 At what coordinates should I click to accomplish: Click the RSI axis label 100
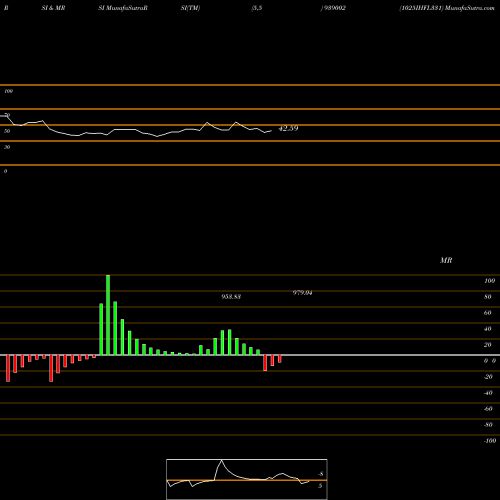click(8, 91)
